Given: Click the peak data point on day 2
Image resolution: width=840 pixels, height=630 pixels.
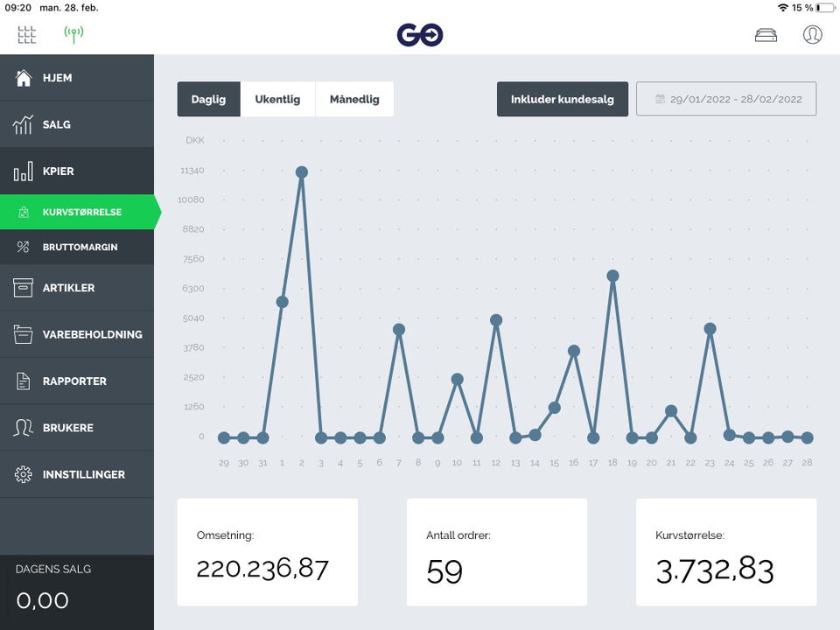Looking at the screenshot, I should (302, 172).
